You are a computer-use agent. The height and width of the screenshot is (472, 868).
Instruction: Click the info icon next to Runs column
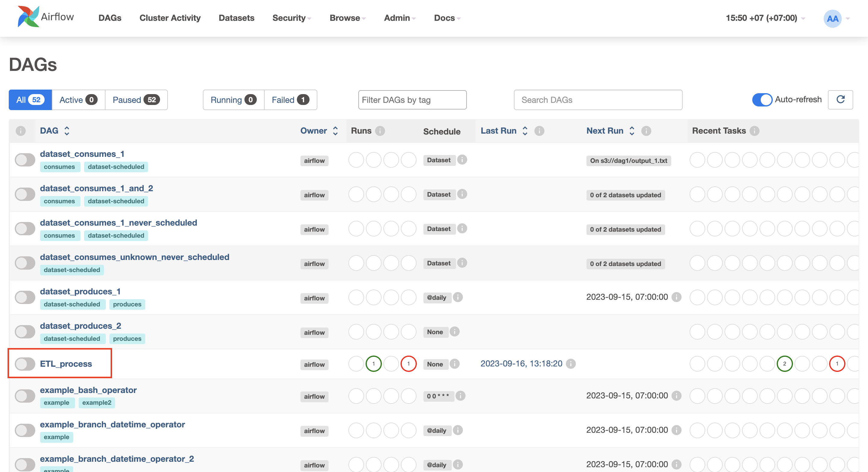click(x=380, y=131)
